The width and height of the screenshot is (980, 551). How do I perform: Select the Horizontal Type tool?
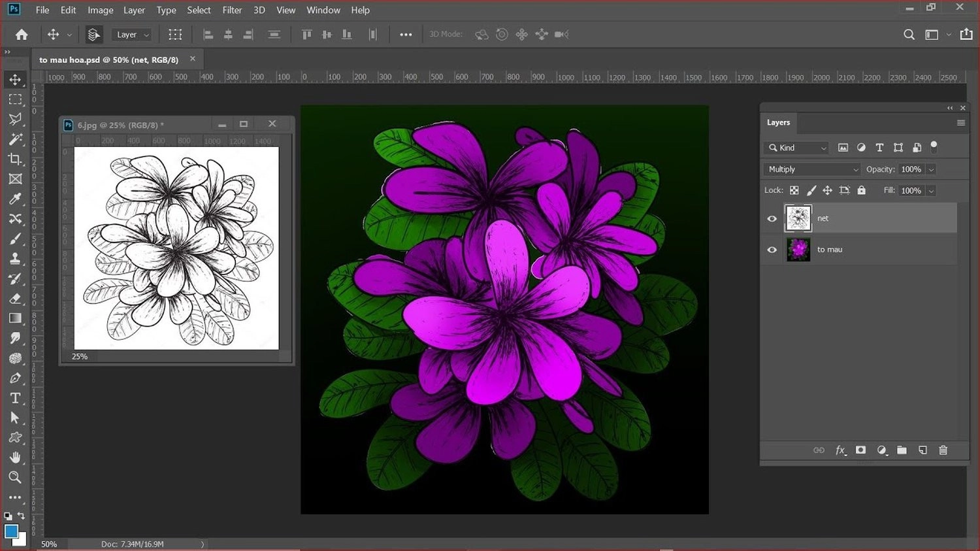tap(15, 398)
